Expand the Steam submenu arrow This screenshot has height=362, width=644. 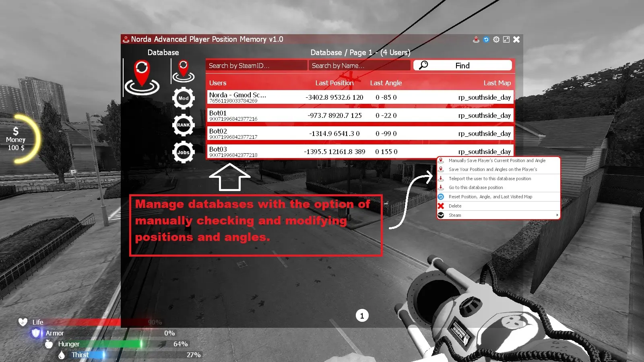pos(557,215)
